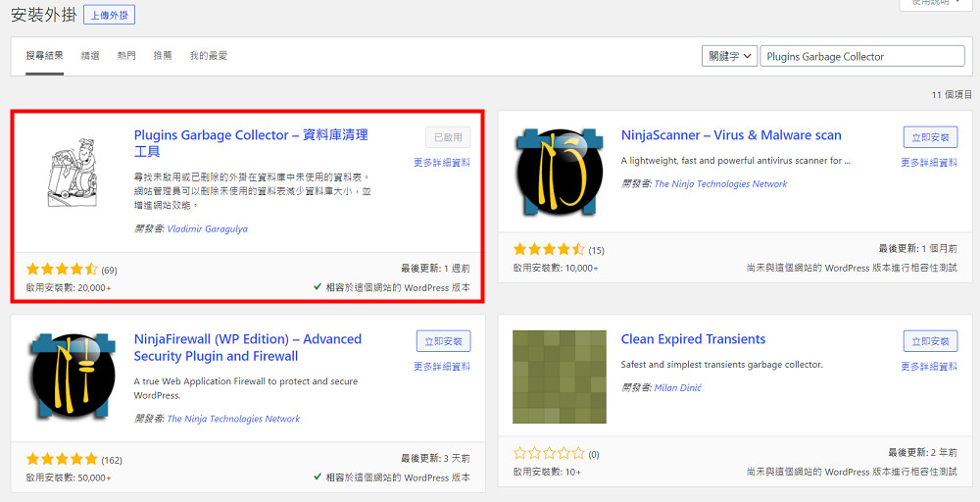980x502 pixels.
Task: Click the Clean Expired Transients empty star rating
Action: pyautogui.click(x=549, y=454)
